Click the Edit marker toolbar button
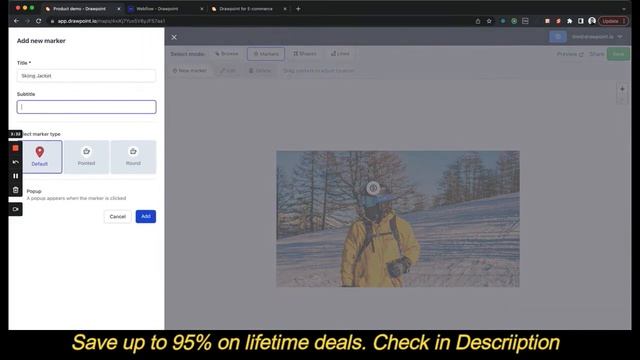Image resolution: width=640 pixels, height=360 pixels. point(228,71)
